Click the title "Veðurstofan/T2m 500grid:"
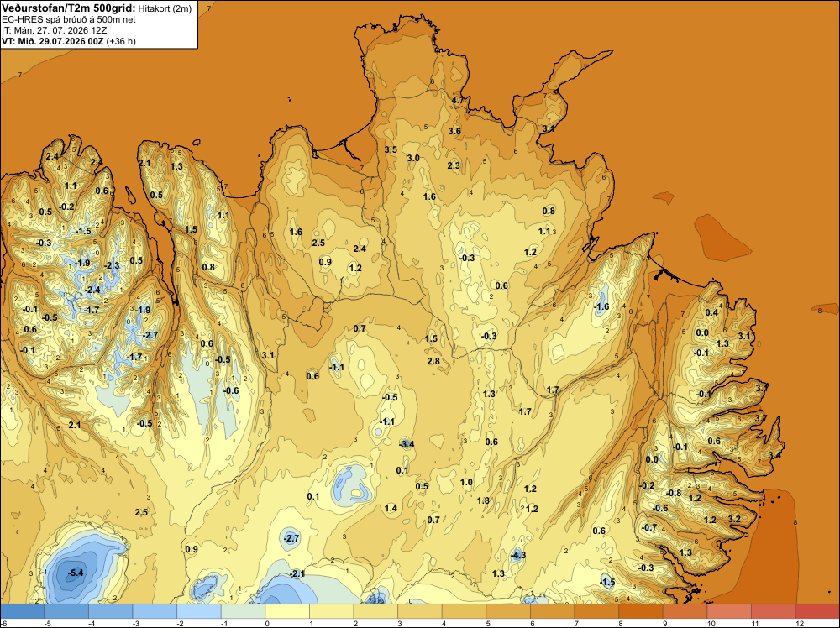Screen dimensions: 840x628 click(x=69, y=8)
